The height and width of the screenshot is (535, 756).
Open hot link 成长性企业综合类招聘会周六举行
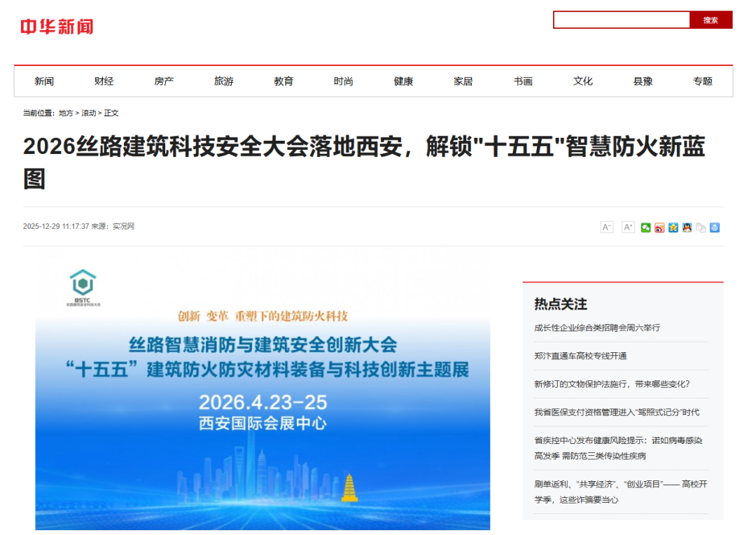pos(597,328)
